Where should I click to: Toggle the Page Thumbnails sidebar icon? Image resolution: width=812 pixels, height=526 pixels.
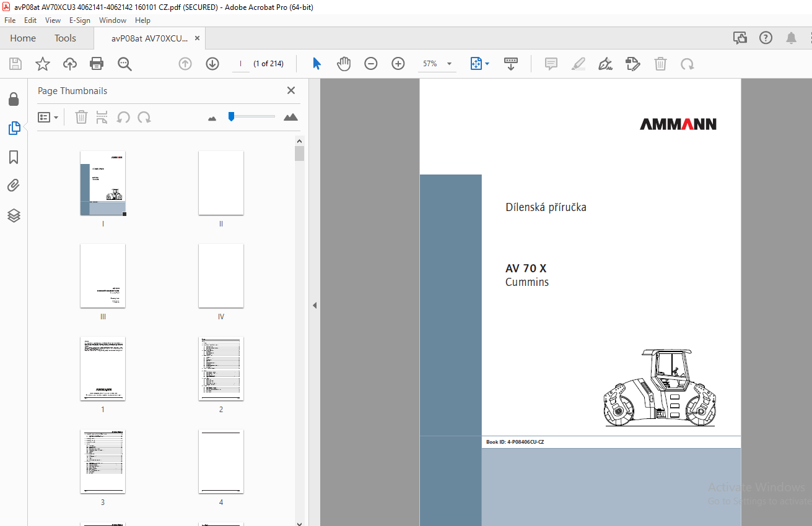14,128
